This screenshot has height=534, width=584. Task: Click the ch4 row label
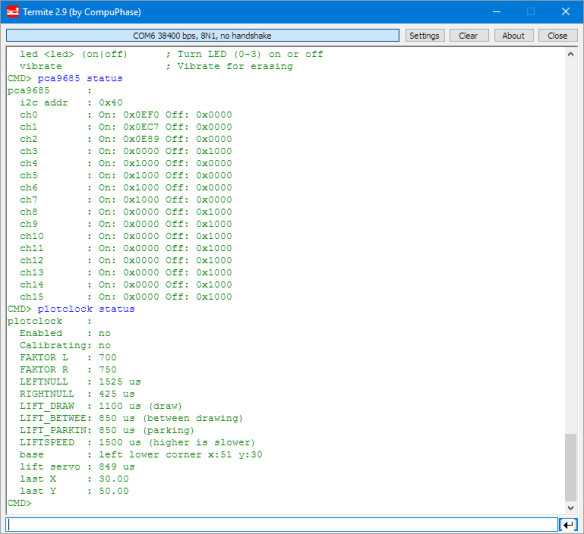pyautogui.click(x=29, y=163)
